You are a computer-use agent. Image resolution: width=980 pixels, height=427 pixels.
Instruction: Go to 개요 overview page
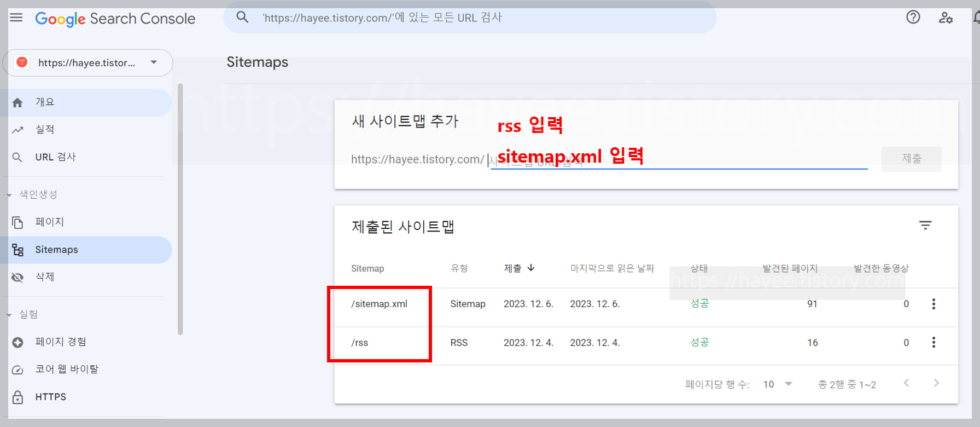point(86,102)
